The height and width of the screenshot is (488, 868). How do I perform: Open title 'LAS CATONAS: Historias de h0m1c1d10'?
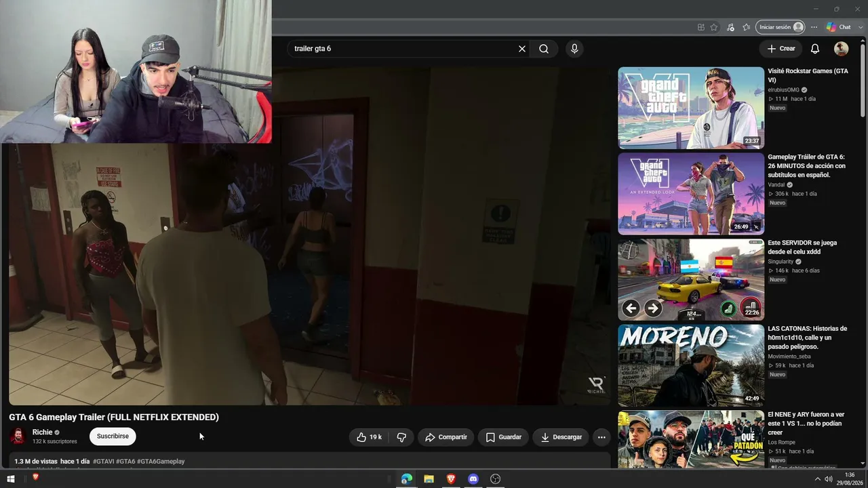click(808, 338)
